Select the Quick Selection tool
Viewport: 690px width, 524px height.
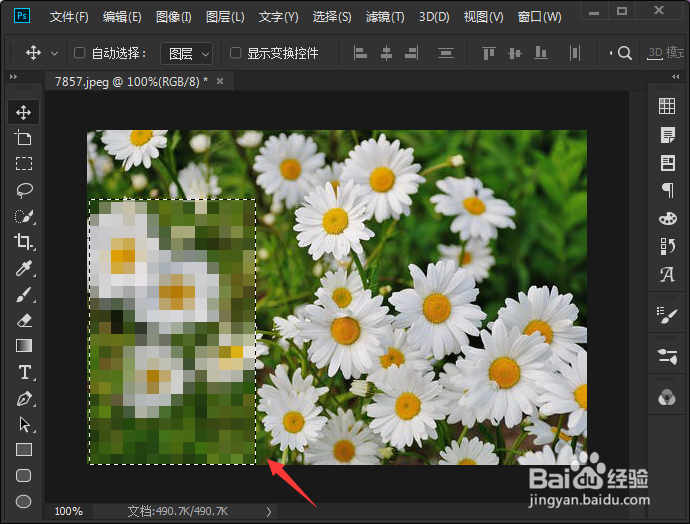(x=24, y=216)
